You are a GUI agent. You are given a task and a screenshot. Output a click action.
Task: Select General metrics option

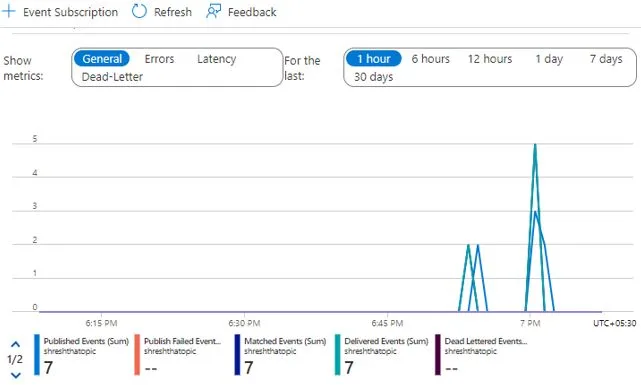[x=102, y=59]
